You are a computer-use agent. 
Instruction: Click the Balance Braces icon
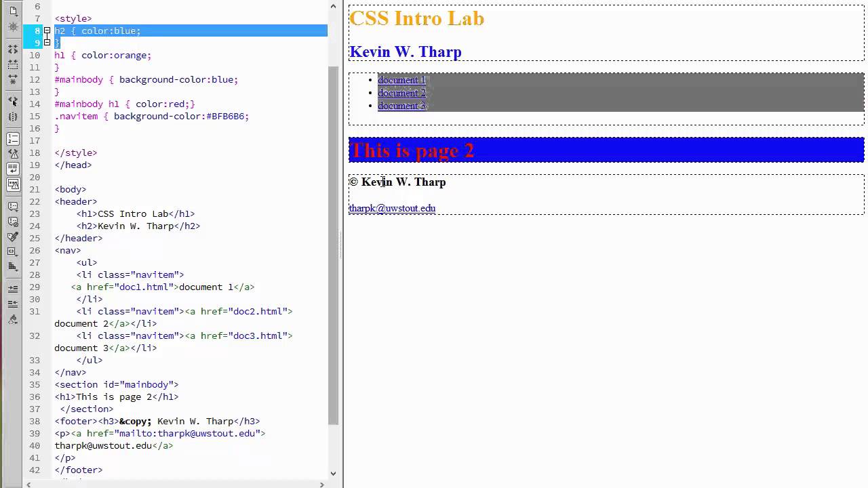point(13,117)
